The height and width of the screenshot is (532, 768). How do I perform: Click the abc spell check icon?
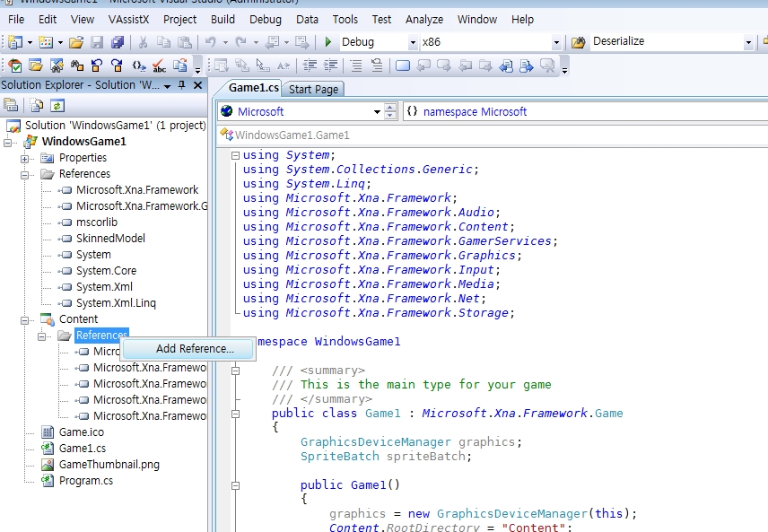pyautogui.click(x=159, y=65)
